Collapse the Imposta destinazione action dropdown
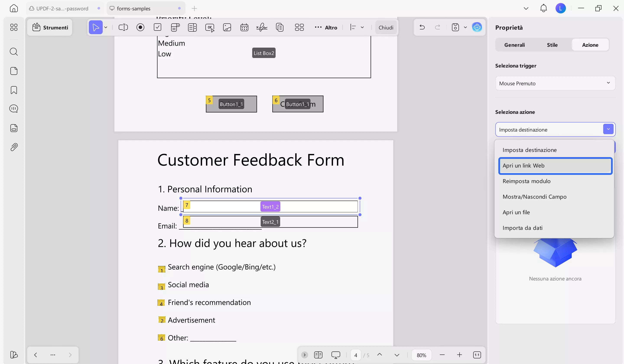The width and height of the screenshot is (624, 364). tap(608, 129)
